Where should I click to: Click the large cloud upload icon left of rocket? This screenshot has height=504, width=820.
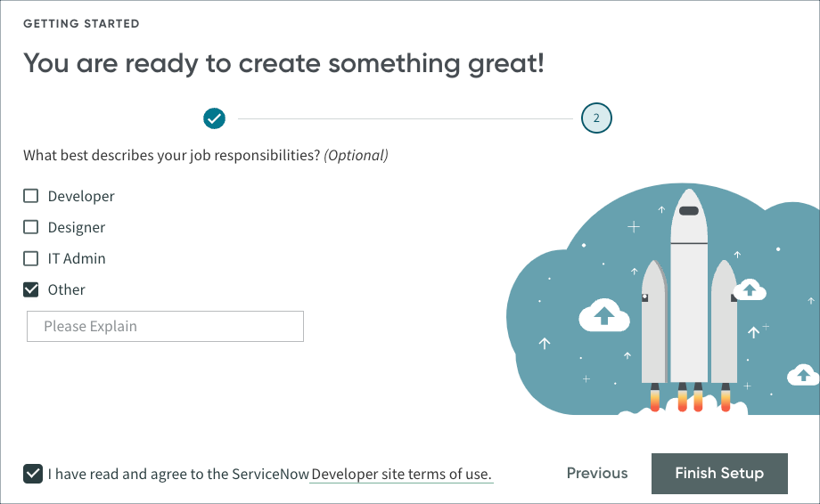coord(604,315)
